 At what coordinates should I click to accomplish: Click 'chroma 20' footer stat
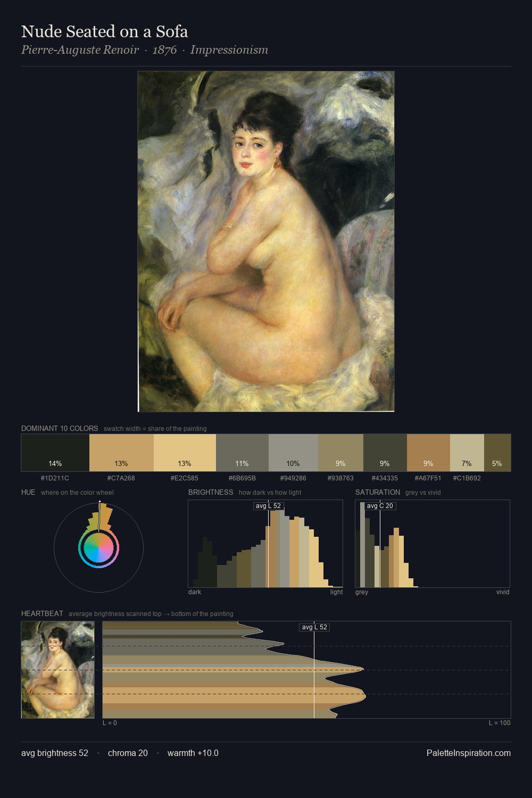coord(128,753)
